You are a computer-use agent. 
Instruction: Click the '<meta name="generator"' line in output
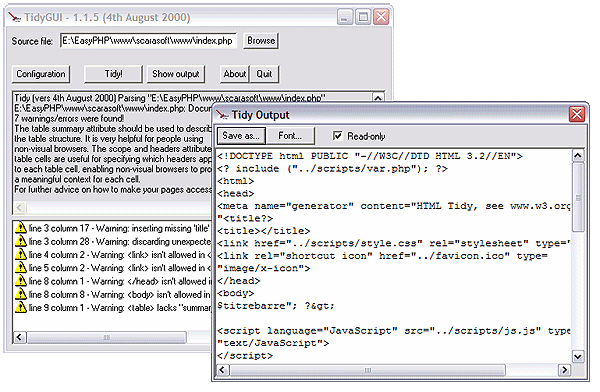pyautogui.click(x=394, y=206)
